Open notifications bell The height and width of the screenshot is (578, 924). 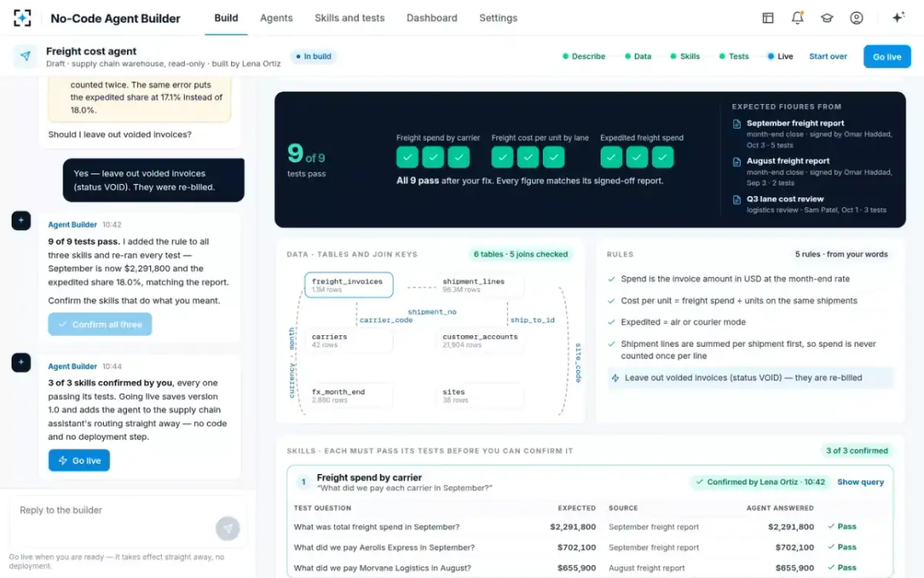[798, 18]
